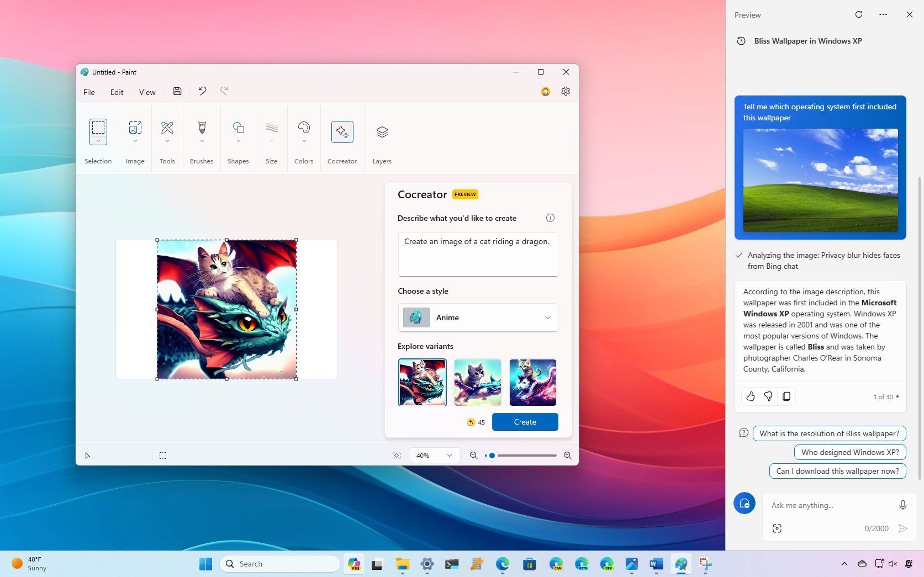Viewport: 924px width, 577px height.
Task: Select the Selection tool in Paint
Action: coord(98,131)
